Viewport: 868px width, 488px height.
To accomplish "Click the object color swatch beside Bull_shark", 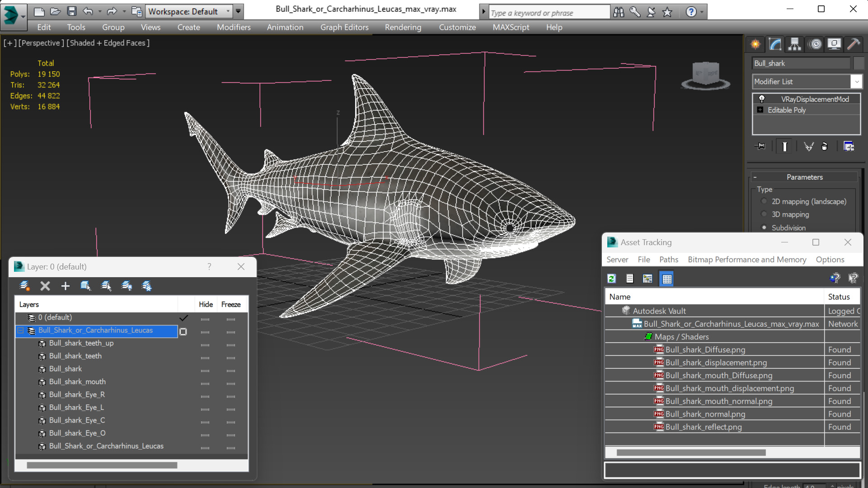I will point(859,63).
